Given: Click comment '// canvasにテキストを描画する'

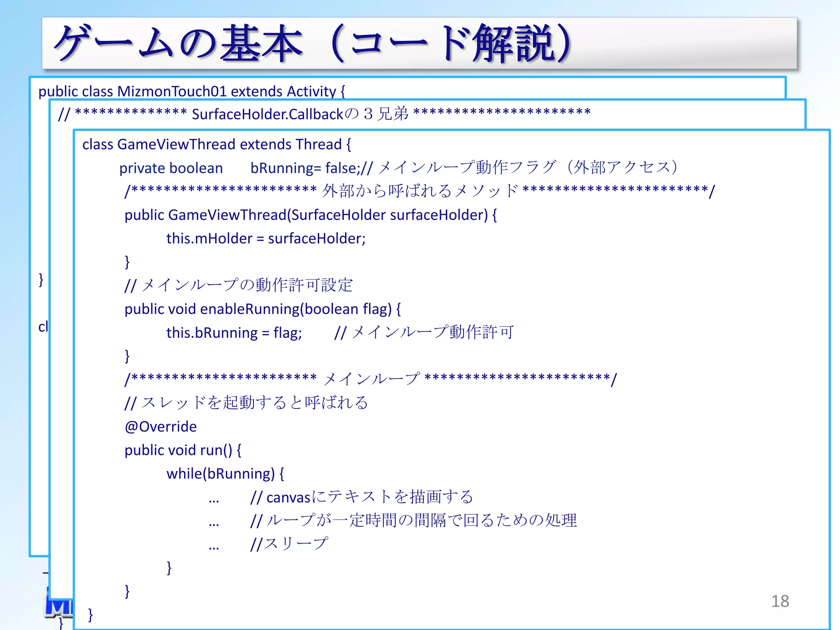Looking at the screenshot, I should (362, 497).
